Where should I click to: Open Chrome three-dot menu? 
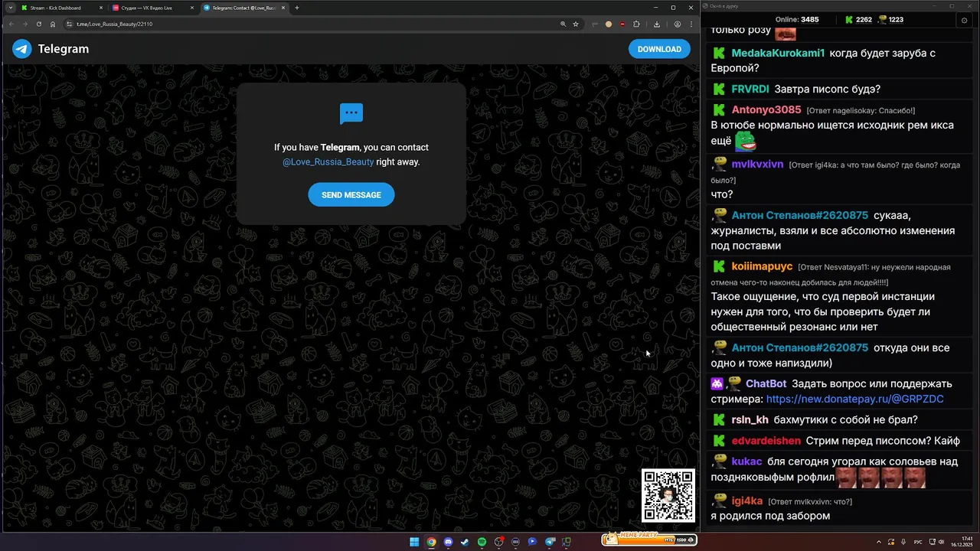point(691,24)
